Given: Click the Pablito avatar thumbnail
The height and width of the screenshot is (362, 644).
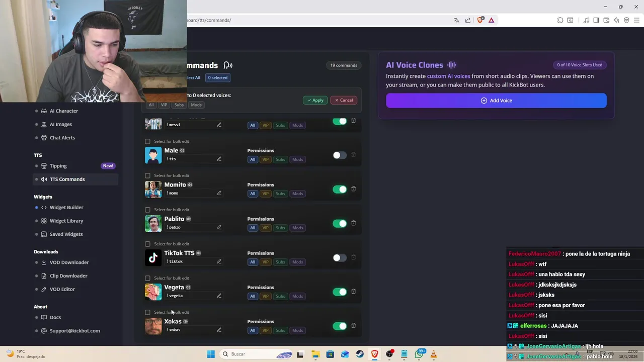Looking at the screenshot, I should click(153, 223).
